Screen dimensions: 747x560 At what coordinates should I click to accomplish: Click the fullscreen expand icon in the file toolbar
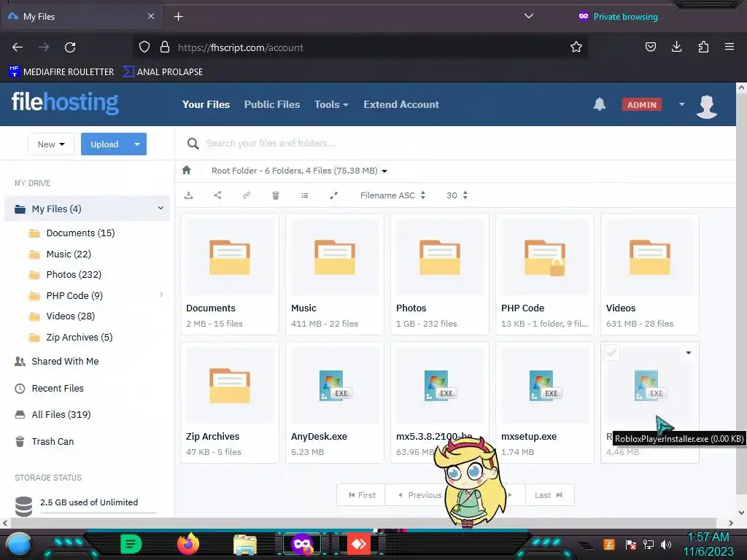(334, 195)
